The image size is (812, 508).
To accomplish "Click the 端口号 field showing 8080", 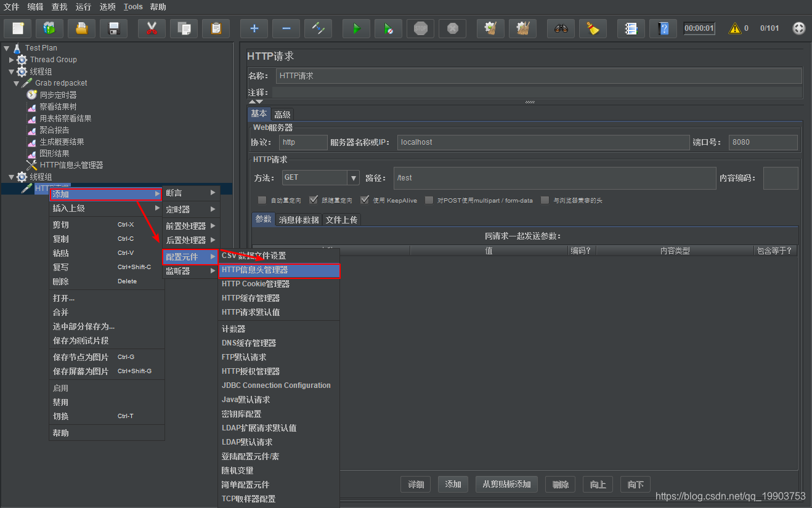I will tap(763, 142).
